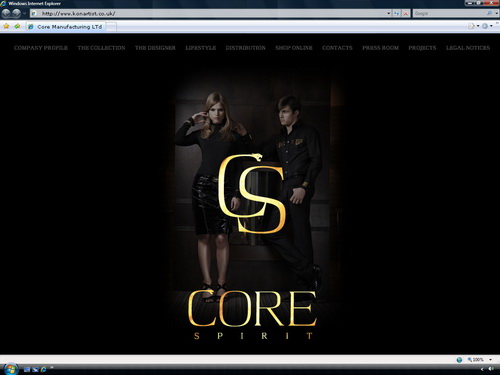Image resolution: width=500 pixels, height=375 pixels.
Task: Click the browser Forward arrow button
Action: (x=16, y=13)
